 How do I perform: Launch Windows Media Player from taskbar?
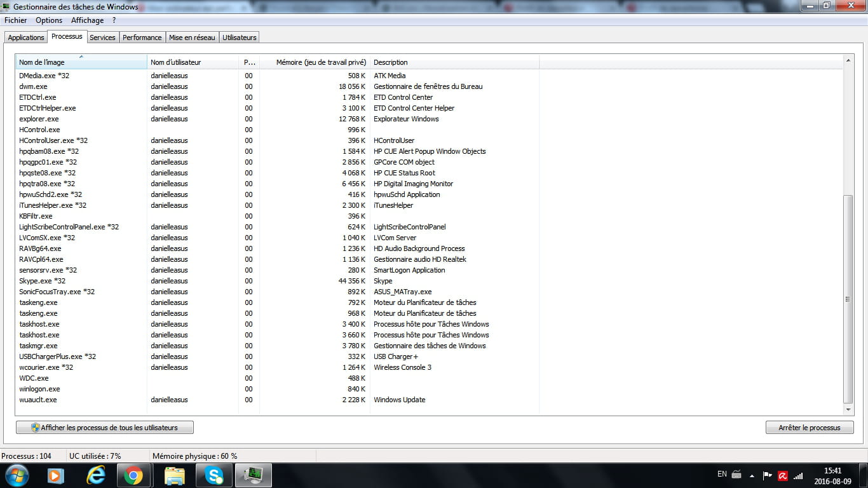point(56,475)
